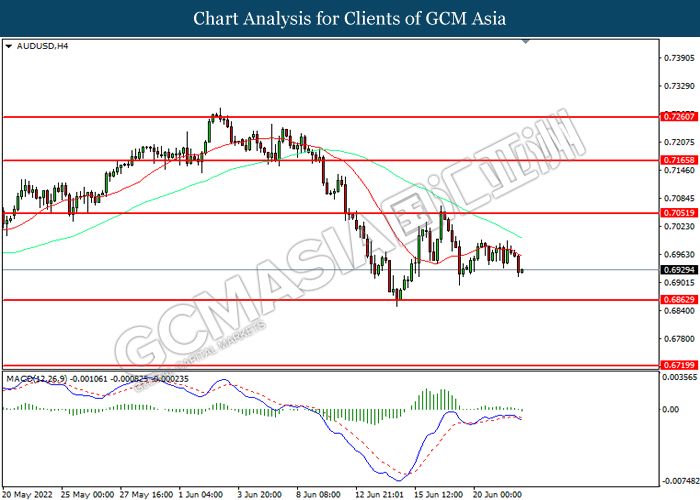Click the 0.71460 price axis value
Screen dimensions: 700x500
(x=679, y=170)
